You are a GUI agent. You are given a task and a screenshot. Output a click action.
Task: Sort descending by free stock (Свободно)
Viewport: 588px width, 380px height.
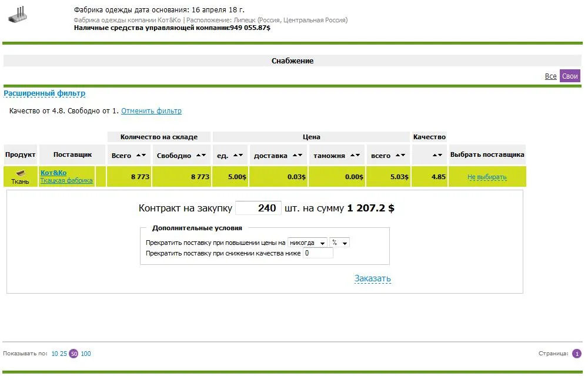pyautogui.click(x=203, y=156)
